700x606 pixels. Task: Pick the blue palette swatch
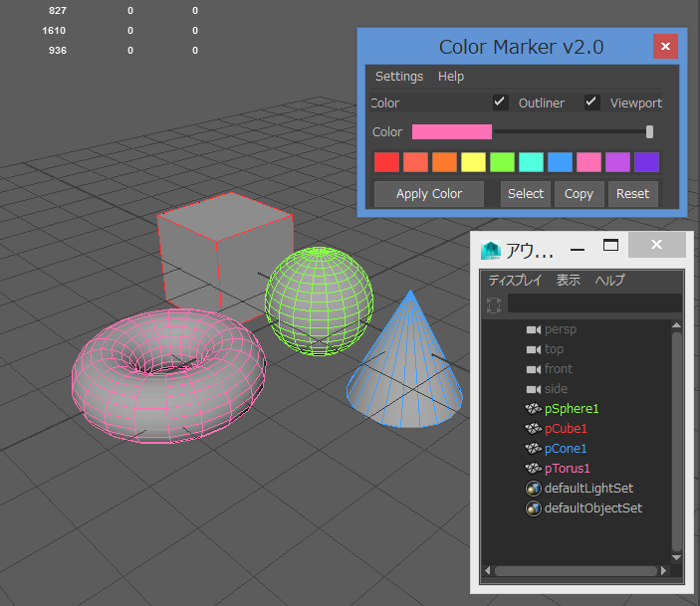point(560,162)
